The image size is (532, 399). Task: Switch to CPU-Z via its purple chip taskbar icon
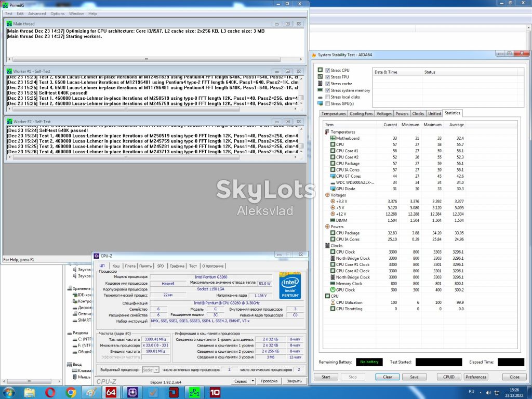click(132, 393)
